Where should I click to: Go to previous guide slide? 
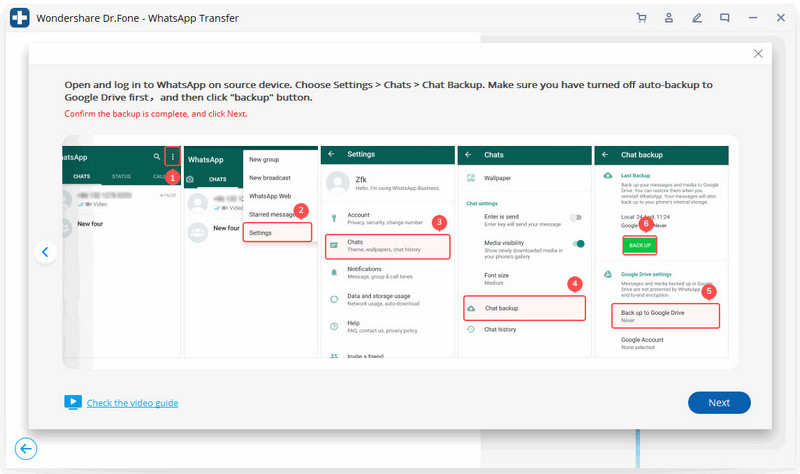pyautogui.click(x=45, y=252)
